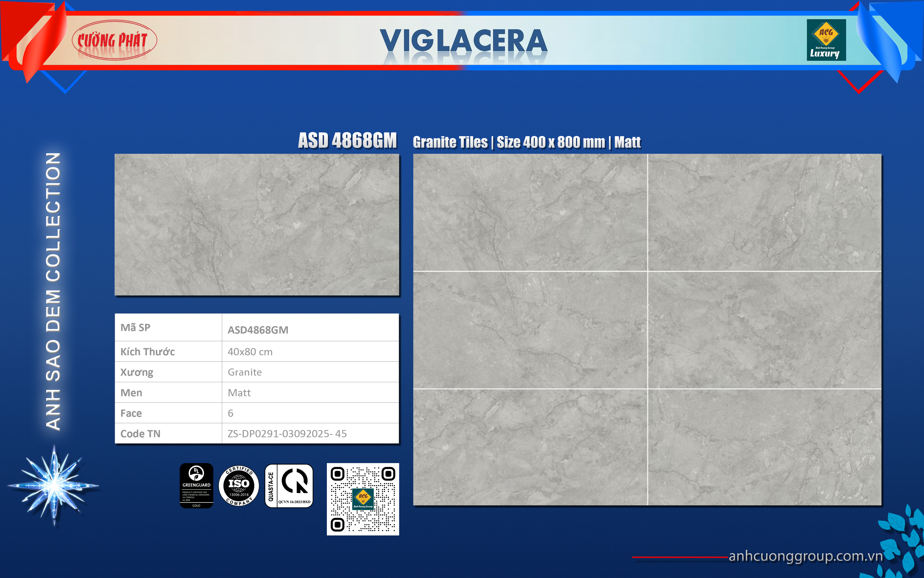Select the ZS-DP0291-03092025- 45 code value
924x578 pixels.
(x=310, y=433)
